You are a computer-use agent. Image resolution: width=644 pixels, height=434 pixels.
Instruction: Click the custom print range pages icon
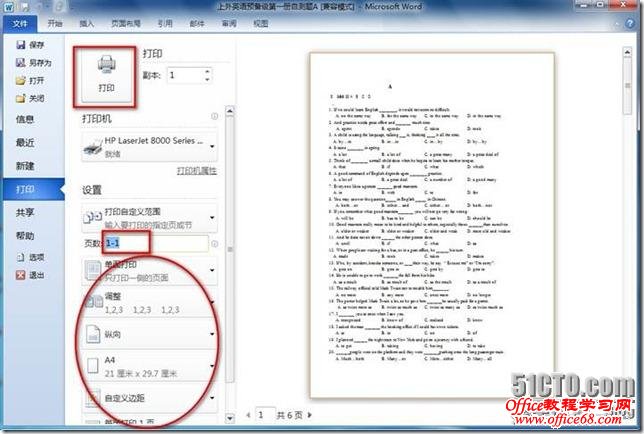tap(93, 217)
